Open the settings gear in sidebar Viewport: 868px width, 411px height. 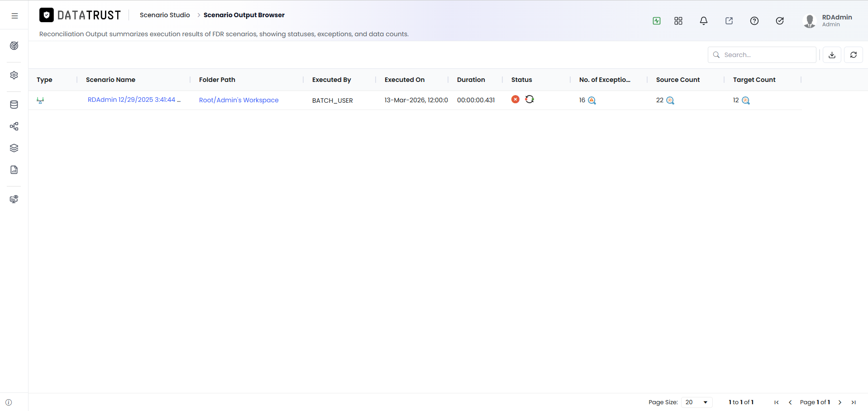[14, 75]
